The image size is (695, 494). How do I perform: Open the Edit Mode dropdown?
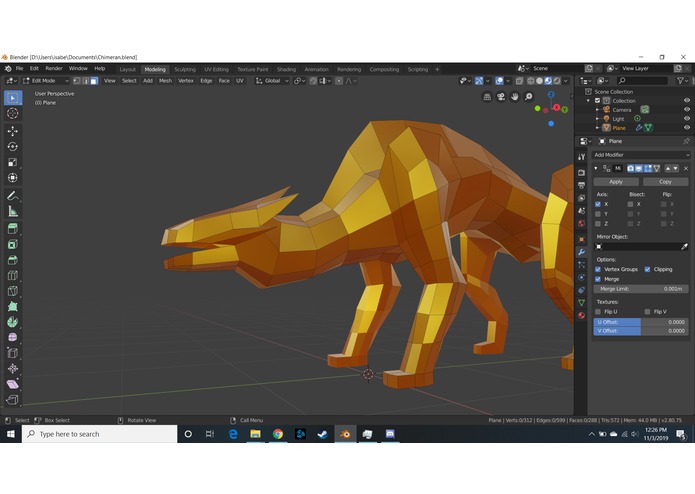click(46, 81)
